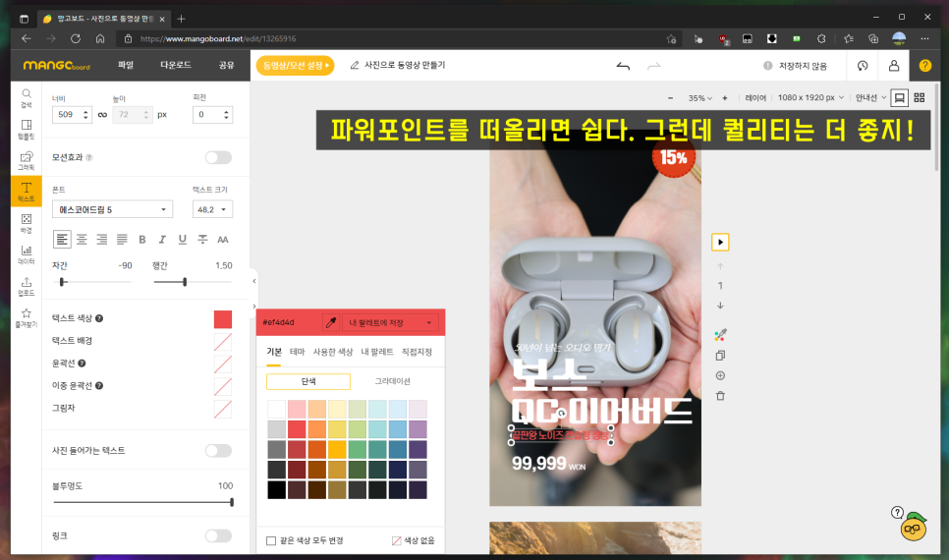Open the data chart panel icon

pyautogui.click(x=26, y=254)
